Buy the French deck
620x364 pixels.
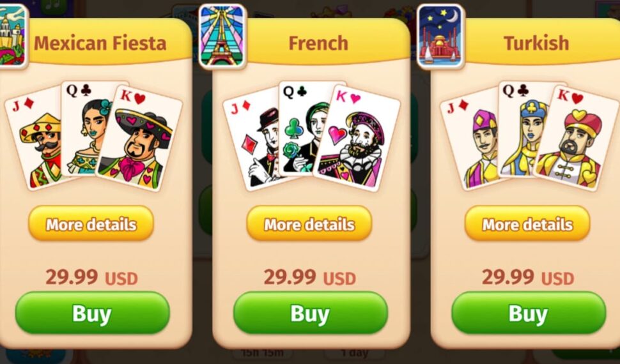311,313
